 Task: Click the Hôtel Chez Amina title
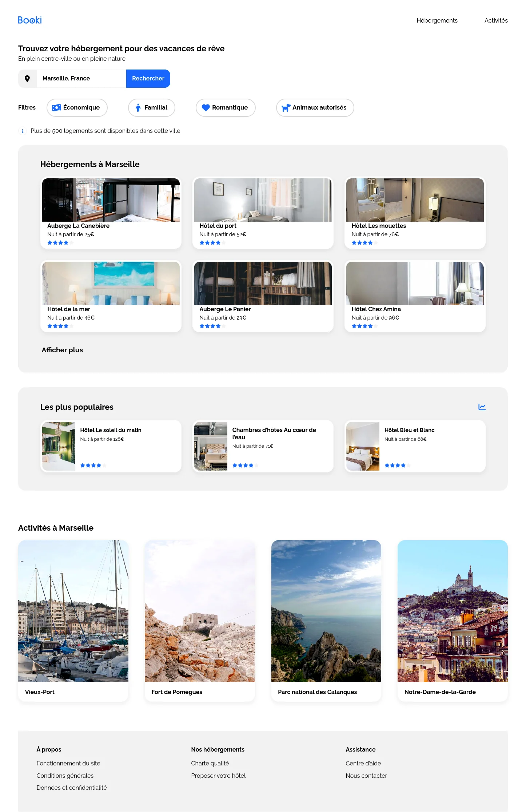(x=376, y=309)
